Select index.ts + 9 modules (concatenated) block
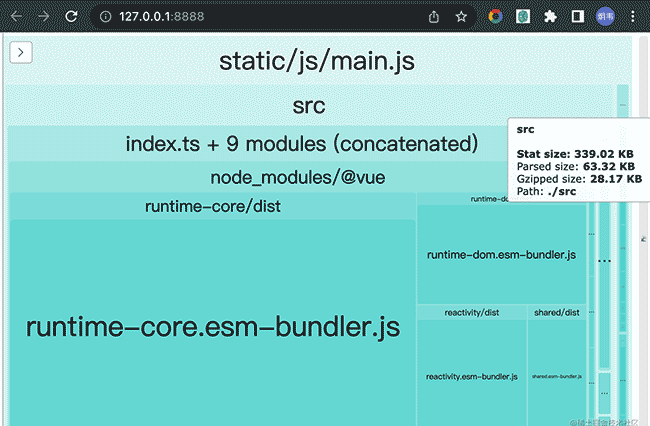 (x=302, y=144)
